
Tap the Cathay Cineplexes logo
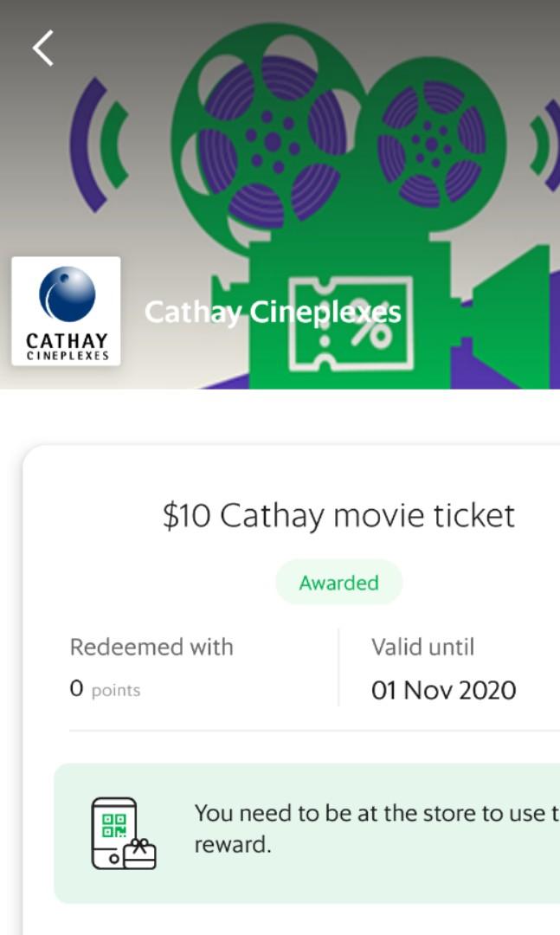click(66, 311)
